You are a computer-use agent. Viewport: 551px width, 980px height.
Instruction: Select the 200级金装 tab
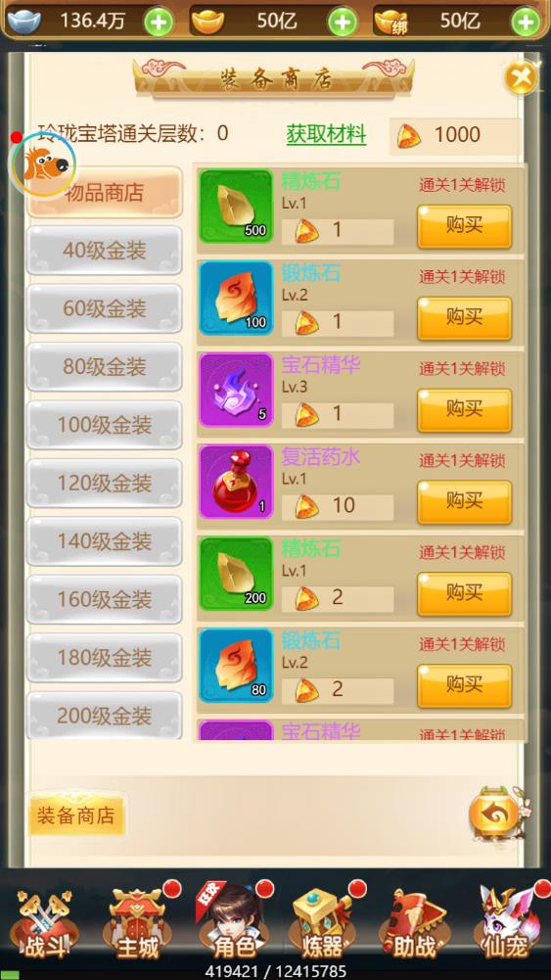point(105,715)
